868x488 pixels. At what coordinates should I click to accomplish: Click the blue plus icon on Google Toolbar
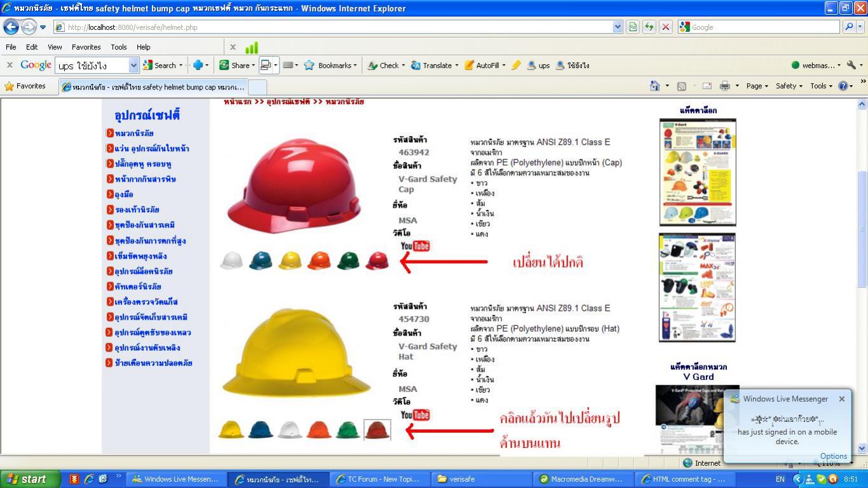click(x=198, y=65)
